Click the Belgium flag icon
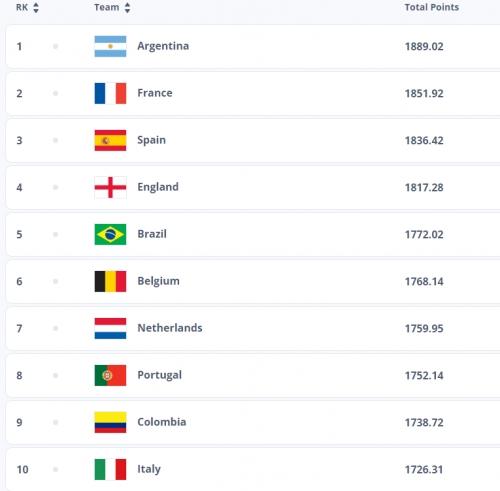 (110, 281)
